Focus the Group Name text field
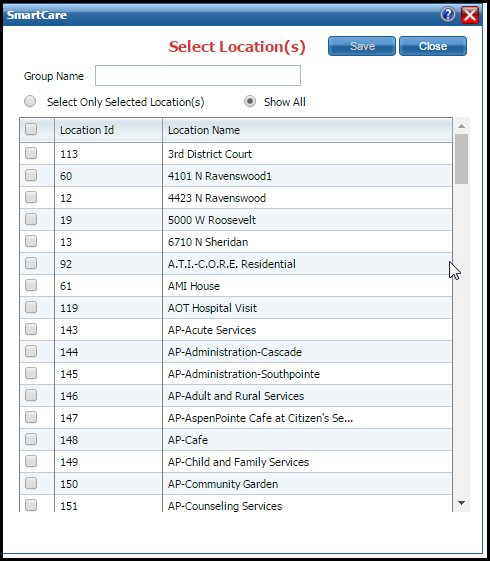 [x=198, y=75]
